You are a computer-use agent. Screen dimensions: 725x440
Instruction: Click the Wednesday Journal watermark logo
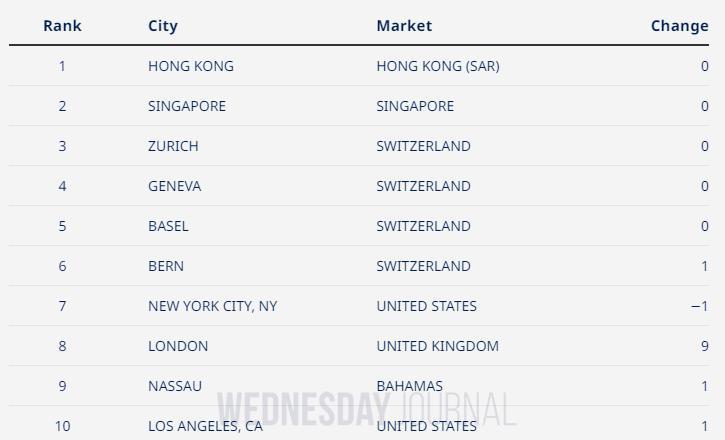pos(366,409)
